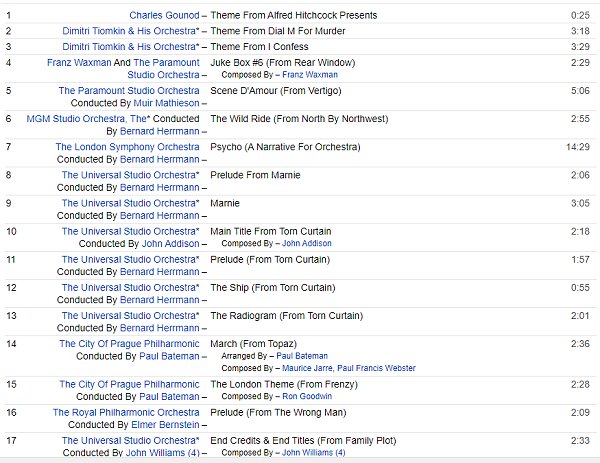Select title Theme From I Confess
Image resolution: width=600 pixels, height=463 pixels.
point(259,47)
